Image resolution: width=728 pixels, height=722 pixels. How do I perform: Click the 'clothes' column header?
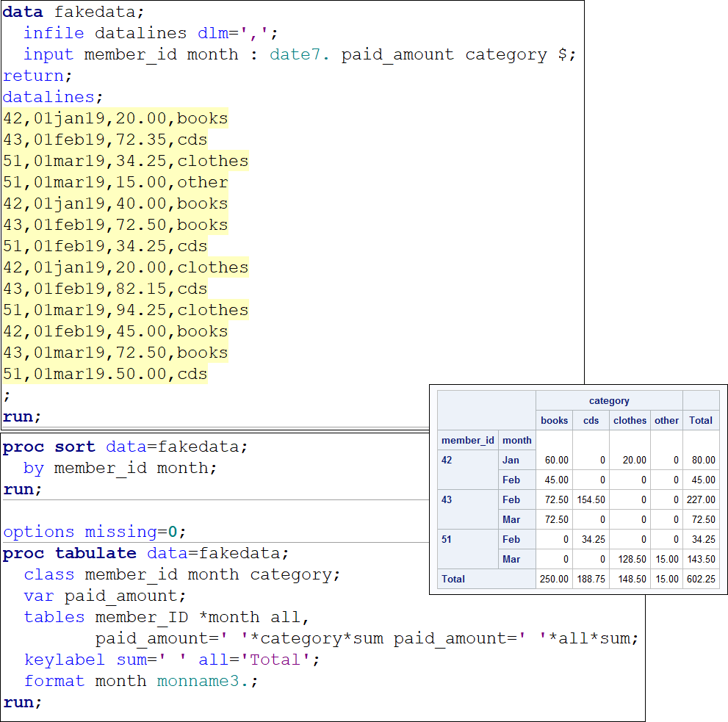click(630, 421)
